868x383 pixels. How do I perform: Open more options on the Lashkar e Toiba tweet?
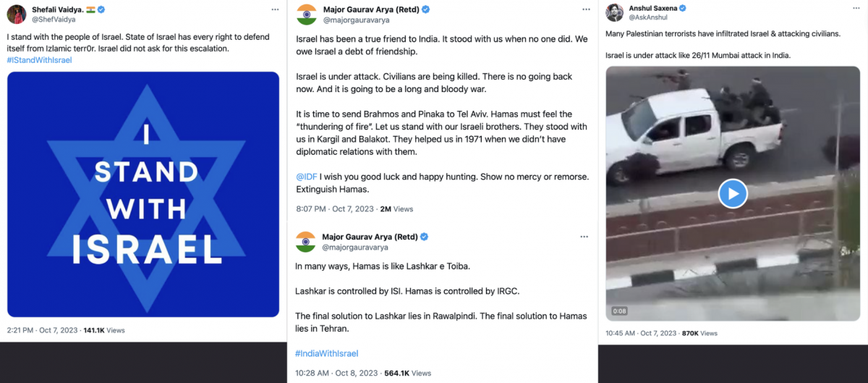[x=584, y=237]
